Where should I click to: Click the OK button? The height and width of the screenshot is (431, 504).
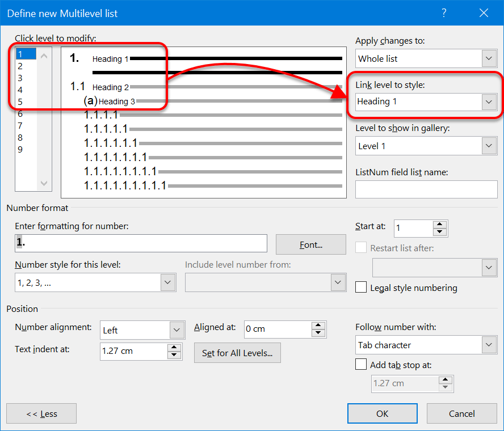tap(382, 413)
